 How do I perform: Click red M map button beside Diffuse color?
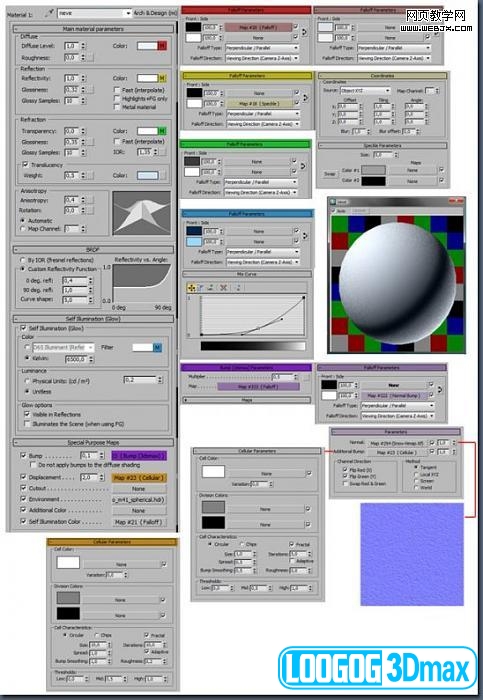tap(162, 46)
